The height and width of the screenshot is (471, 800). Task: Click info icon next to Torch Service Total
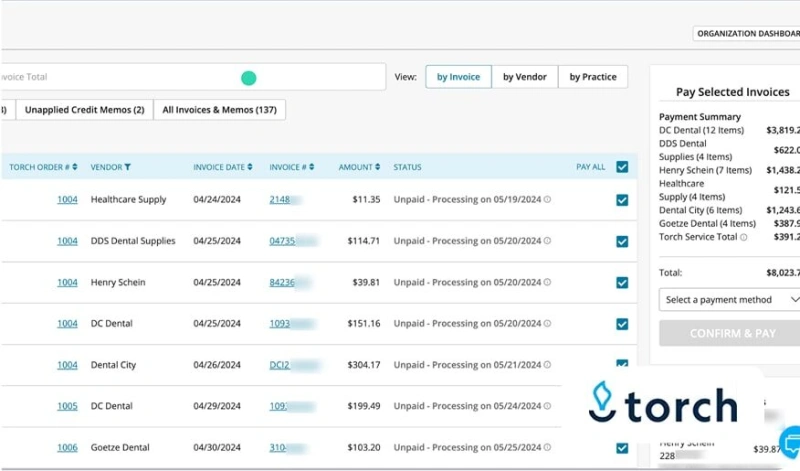(x=743, y=237)
